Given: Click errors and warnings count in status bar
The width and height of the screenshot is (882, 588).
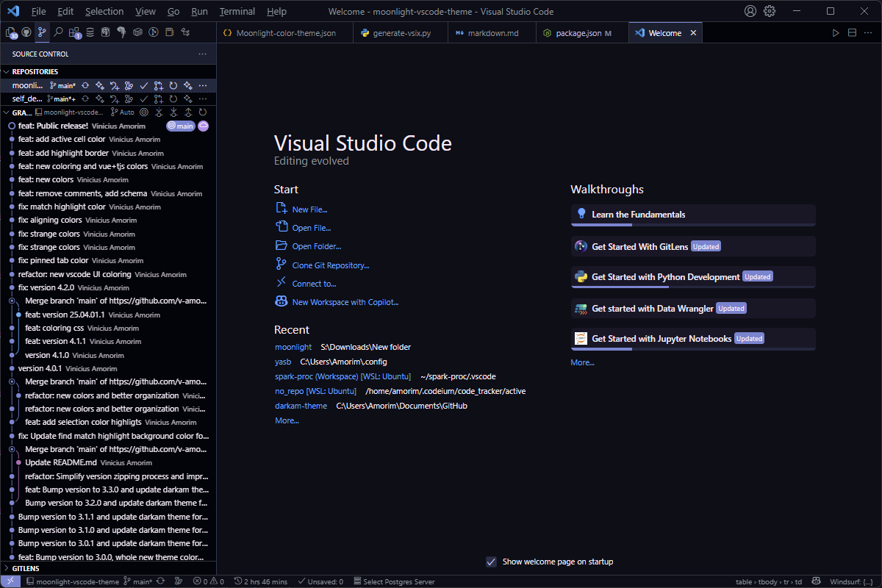Looking at the screenshot, I should (x=209, y=581).
